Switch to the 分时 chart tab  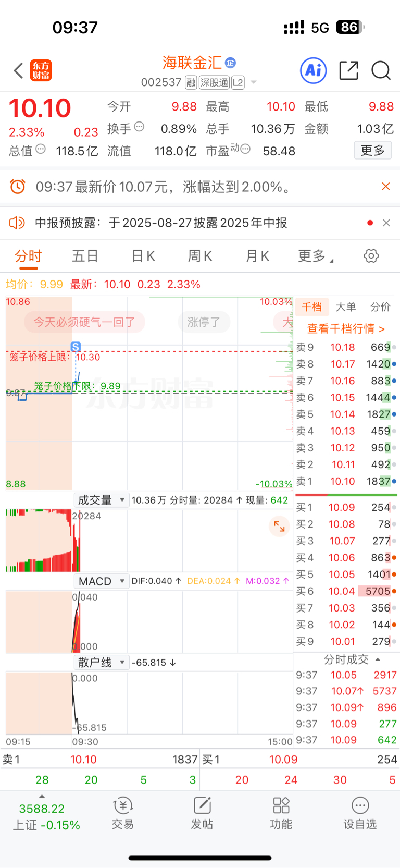pos(28,256)
